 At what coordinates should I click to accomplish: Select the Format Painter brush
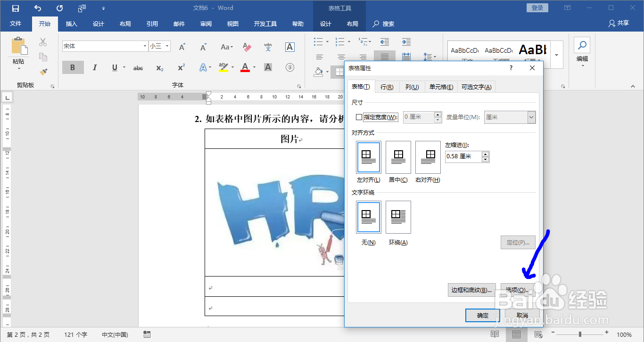click(x=43, y=72)
